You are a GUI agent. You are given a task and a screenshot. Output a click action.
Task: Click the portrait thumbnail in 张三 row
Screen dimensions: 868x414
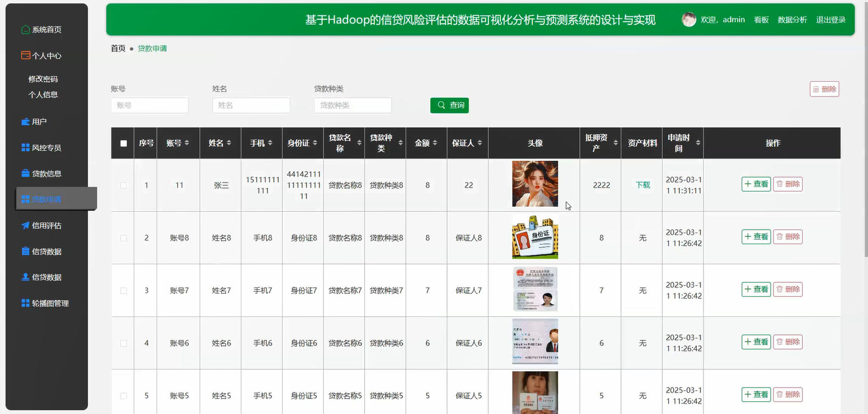tap(535, 184)
